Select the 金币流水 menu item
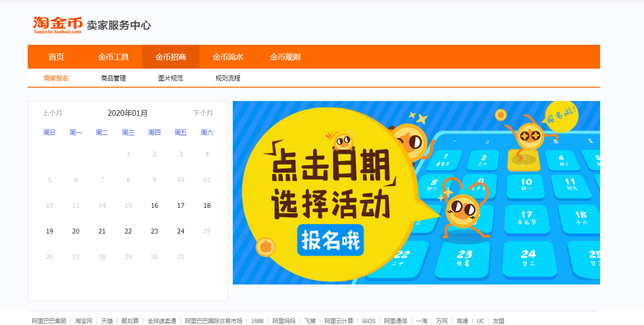 [228, 57]
